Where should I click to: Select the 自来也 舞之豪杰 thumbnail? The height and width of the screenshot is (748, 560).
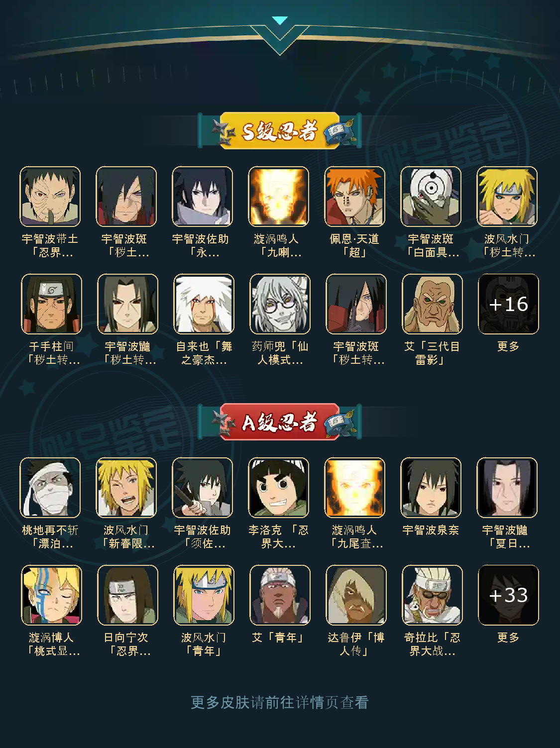204,304
